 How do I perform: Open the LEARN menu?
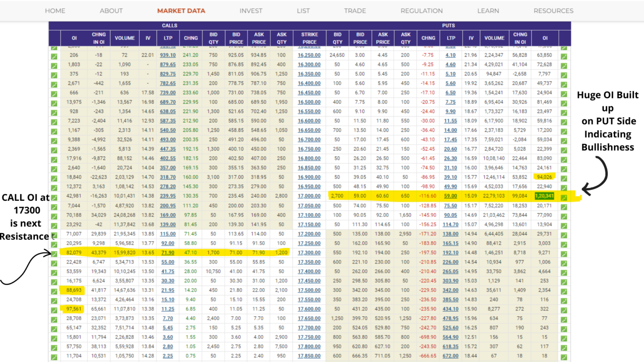point(488,11)
